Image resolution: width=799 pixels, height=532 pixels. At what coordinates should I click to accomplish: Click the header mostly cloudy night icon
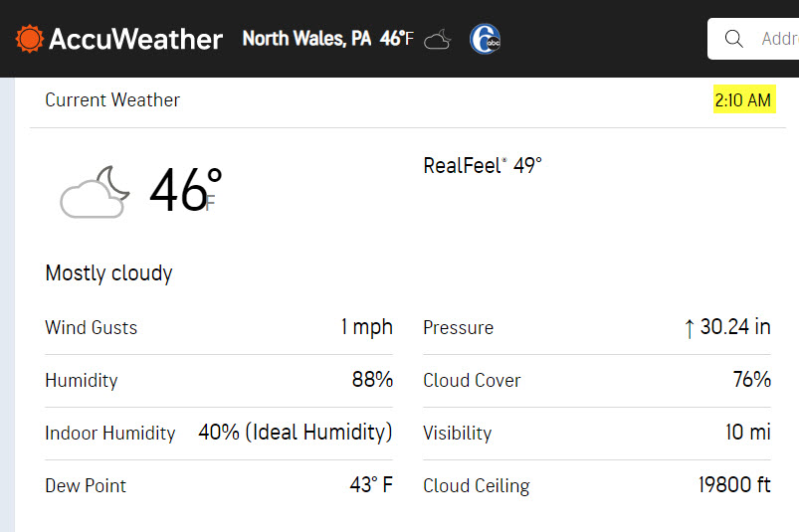pos(437,39)
